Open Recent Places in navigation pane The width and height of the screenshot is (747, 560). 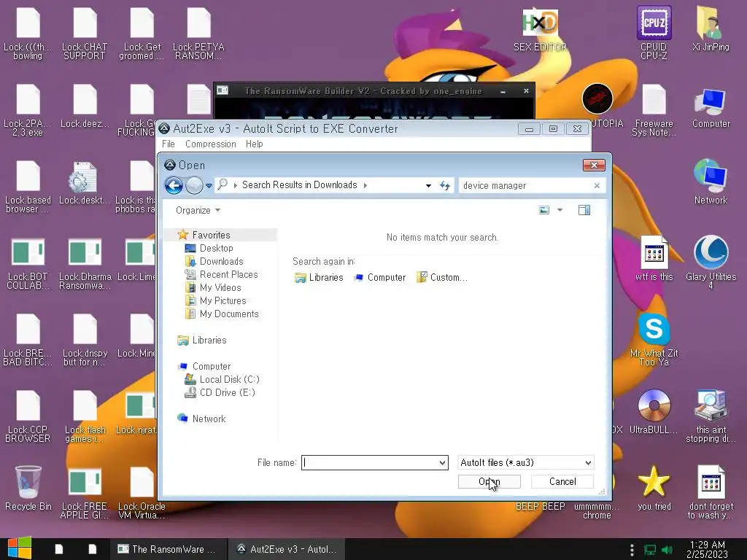tap(228, 275)
